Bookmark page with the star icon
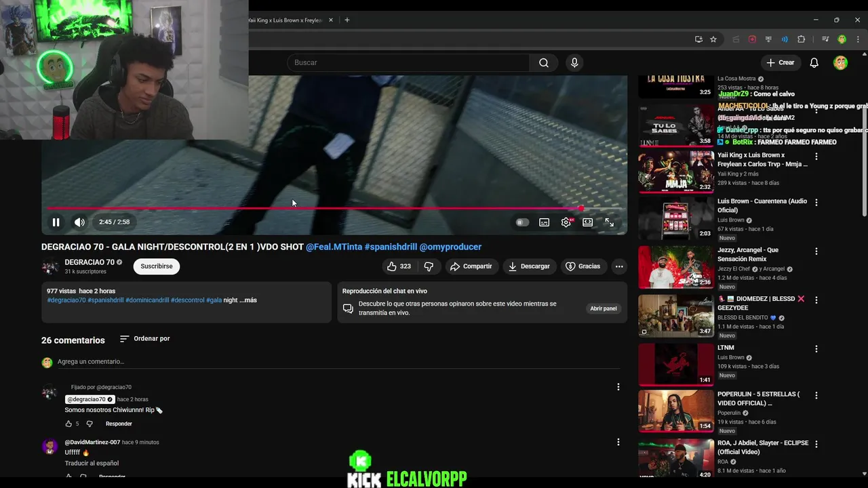This screenshot has width=868, height=488. pyautogui.click(x=713, y=39)
